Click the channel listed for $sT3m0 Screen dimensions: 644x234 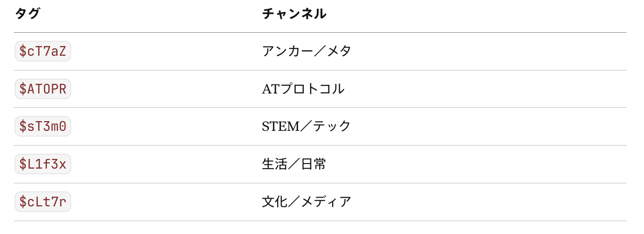click(x=306, y=126)
